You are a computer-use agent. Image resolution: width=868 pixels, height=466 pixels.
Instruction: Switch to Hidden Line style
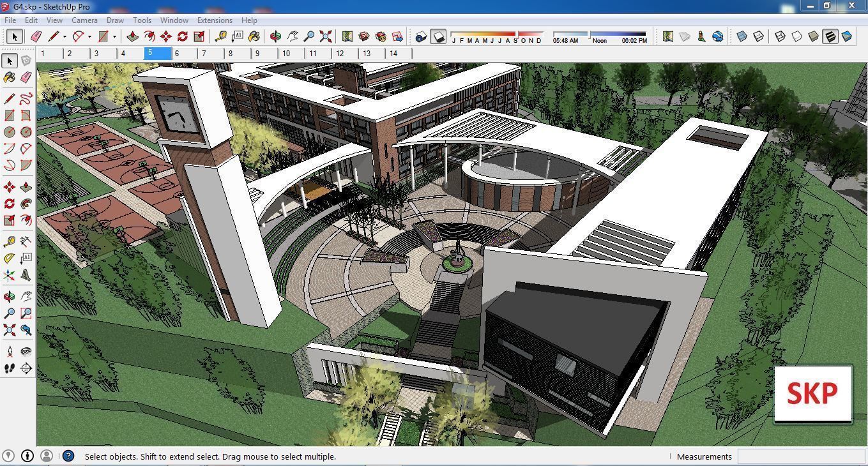[797, 36]
